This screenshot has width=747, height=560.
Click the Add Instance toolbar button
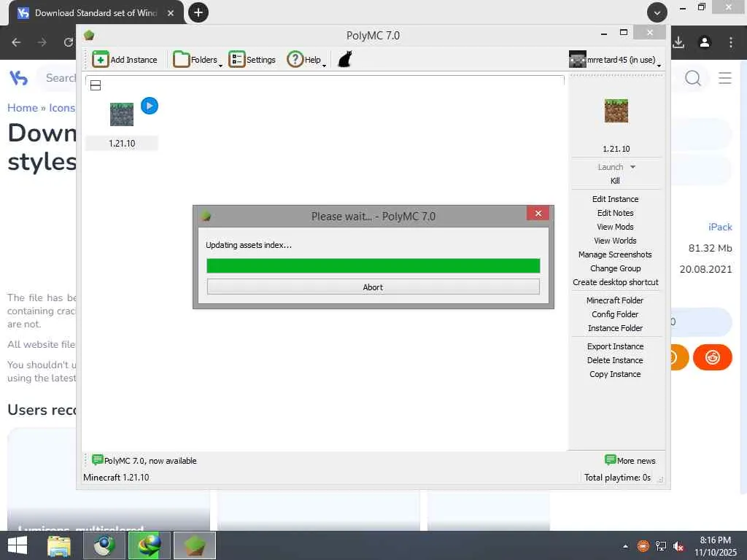click(x=124, y=60)
